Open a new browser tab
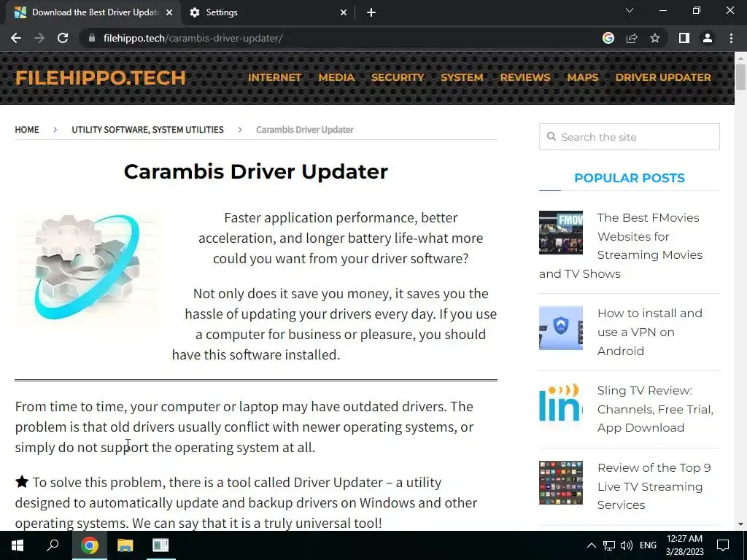This screenshot has width=747, height=560. [x=371, y=13]
